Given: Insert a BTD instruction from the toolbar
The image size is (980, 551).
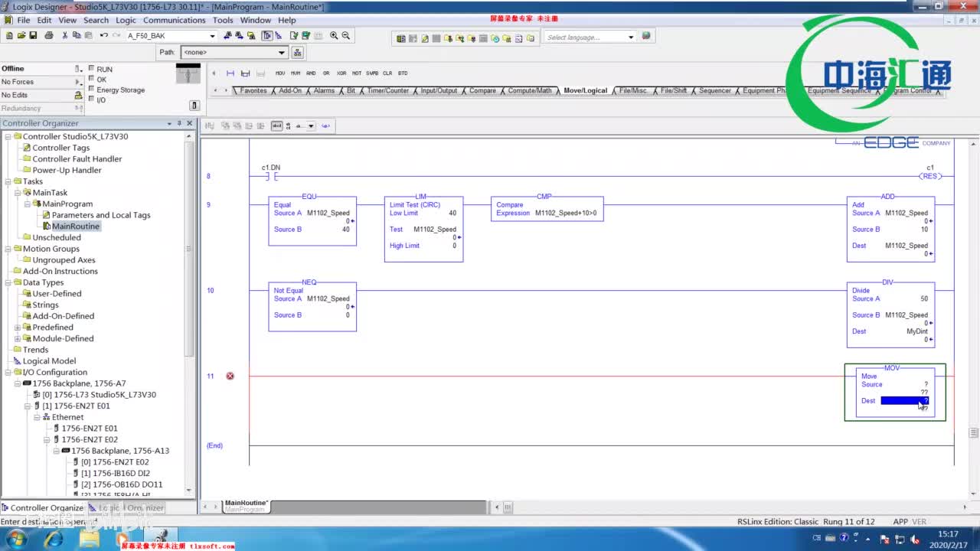Looking at the screenshot, I should point(403,73).
